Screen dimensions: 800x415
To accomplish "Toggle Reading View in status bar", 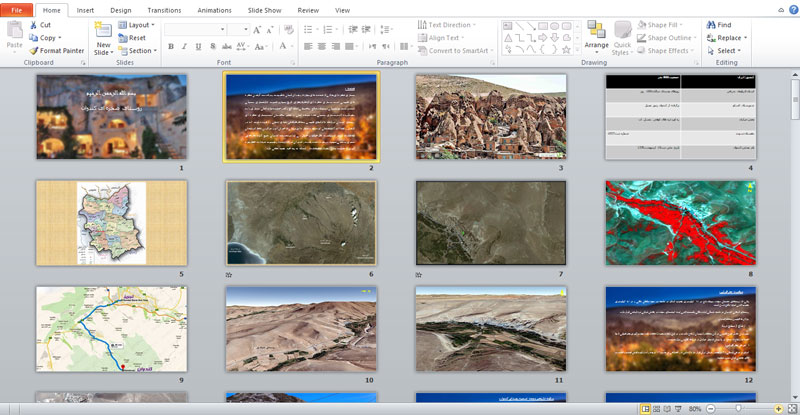I will coord(668,409).
